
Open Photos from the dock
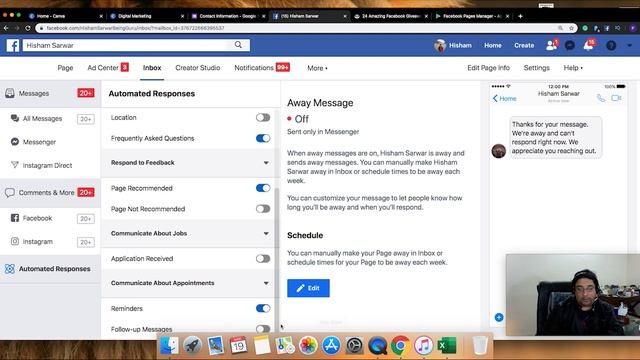308,346
